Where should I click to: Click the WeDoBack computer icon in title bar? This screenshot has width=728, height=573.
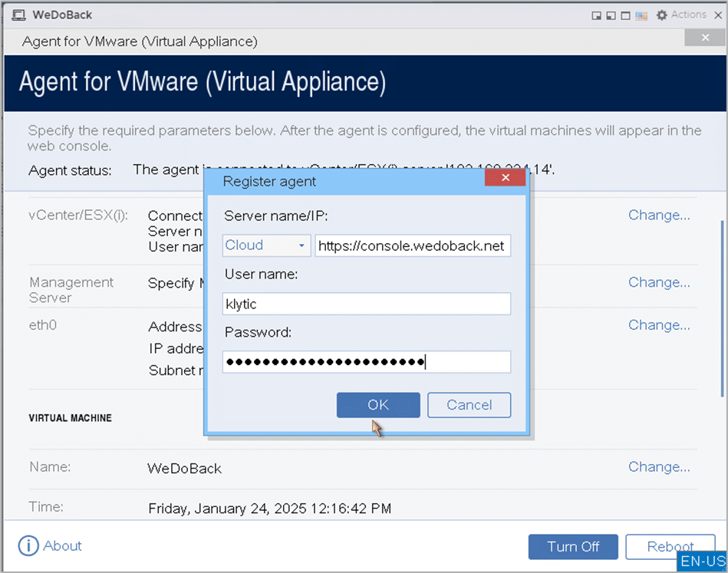pos(18,15)
